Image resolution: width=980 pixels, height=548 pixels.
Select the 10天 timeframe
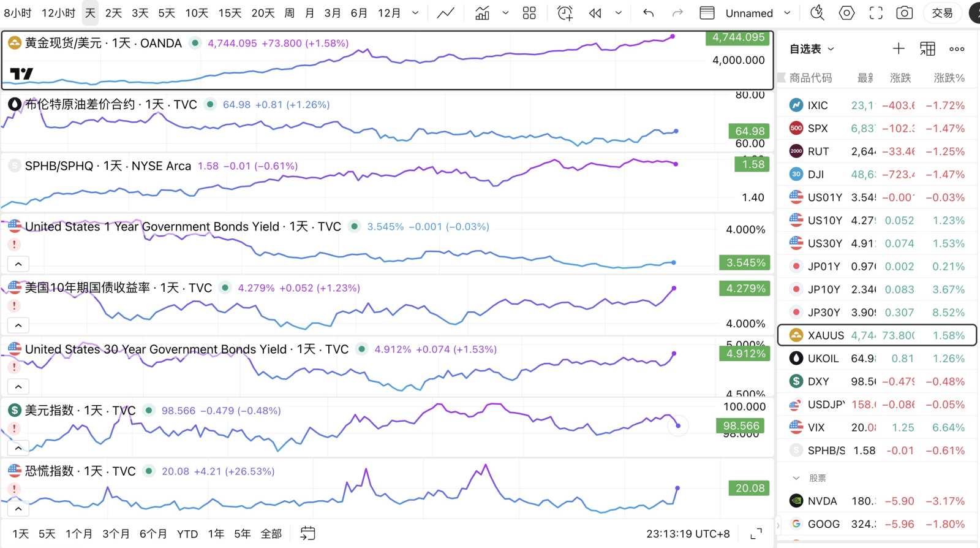pos(197,13)
